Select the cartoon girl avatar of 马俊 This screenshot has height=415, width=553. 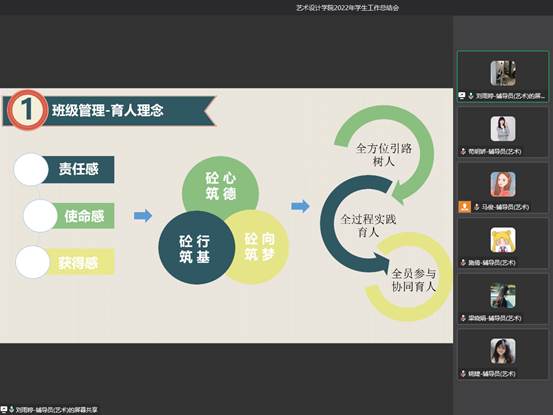point(503,184)
